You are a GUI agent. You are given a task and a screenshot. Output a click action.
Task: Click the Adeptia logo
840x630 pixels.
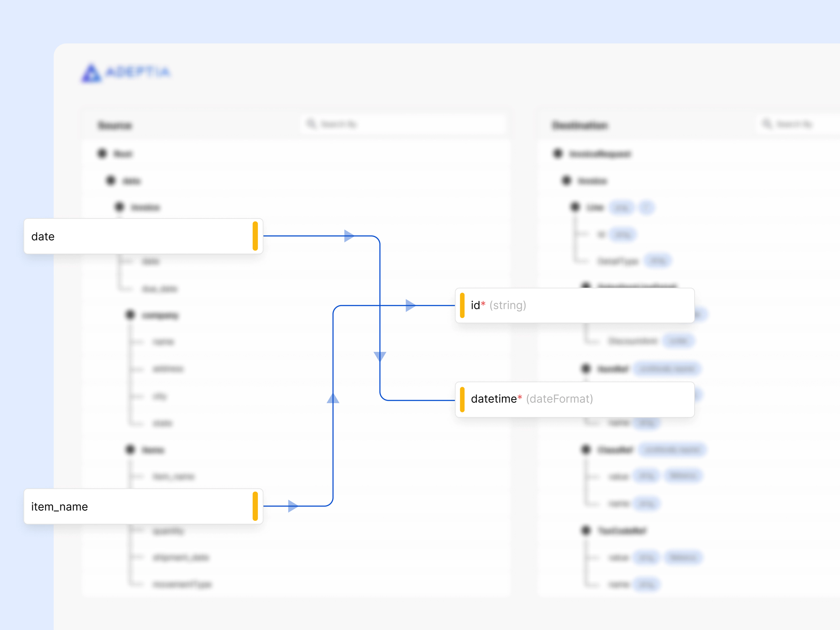coord(126,73)
